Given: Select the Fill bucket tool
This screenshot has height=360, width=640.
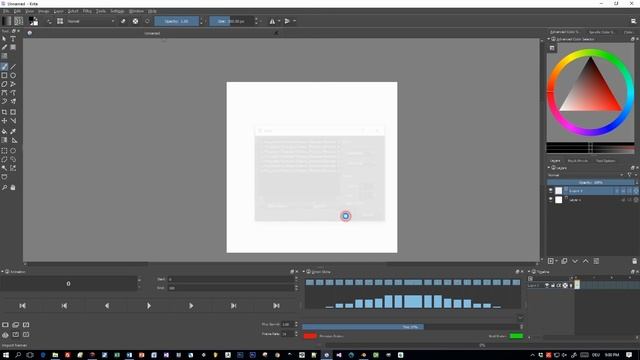Looking at the screenshot, I should pos(4,131).
